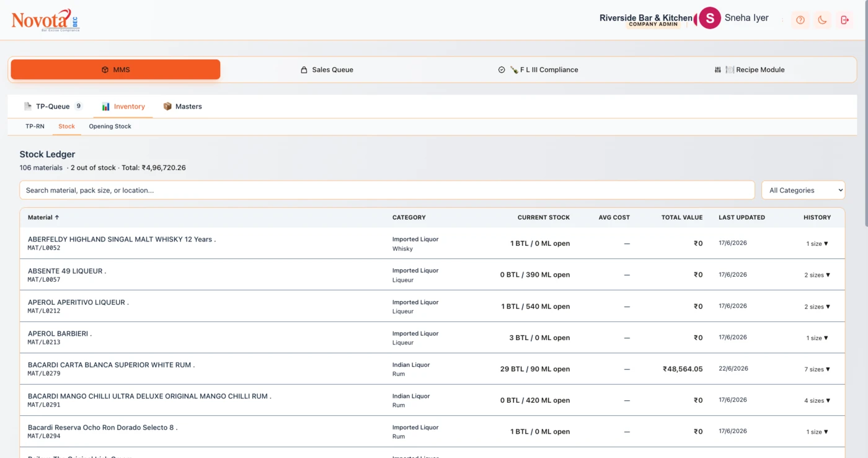
Task: Click the 1 BTL / 540 ML open stock
Action: 535,307
